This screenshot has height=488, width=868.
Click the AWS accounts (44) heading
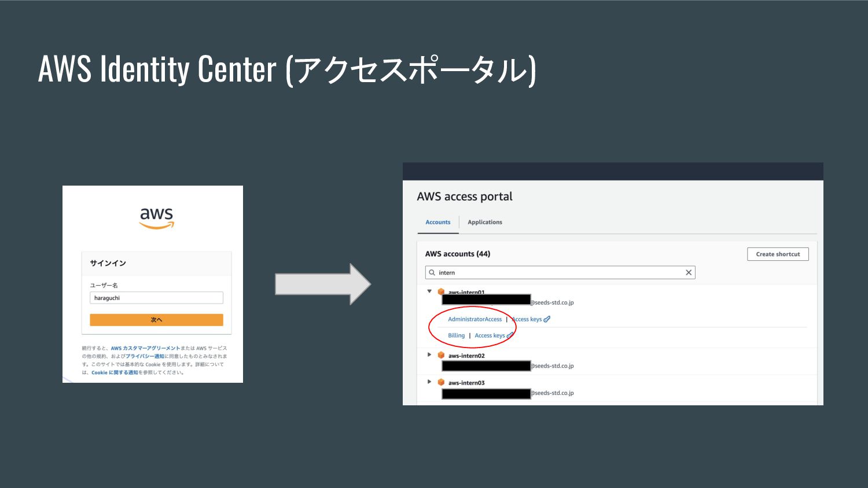(458, 254)
